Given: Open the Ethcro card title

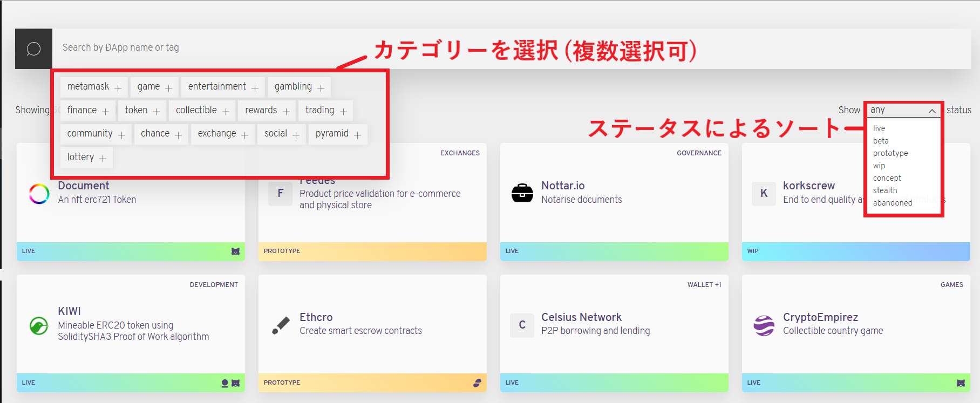Looking at the screenshot, I should (x=316, y=317).
